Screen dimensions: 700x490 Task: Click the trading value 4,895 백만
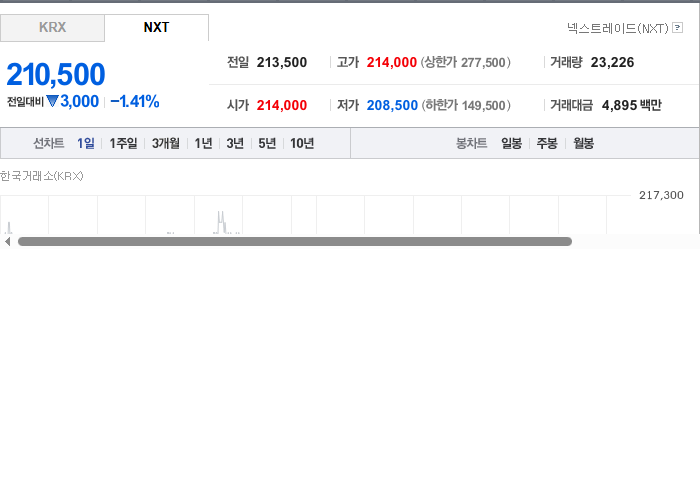point(631,105)
